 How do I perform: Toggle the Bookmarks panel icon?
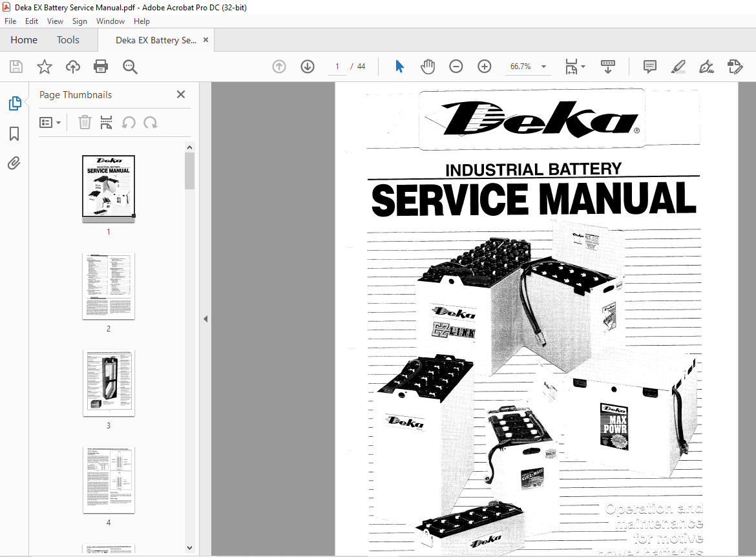(14, 134)
